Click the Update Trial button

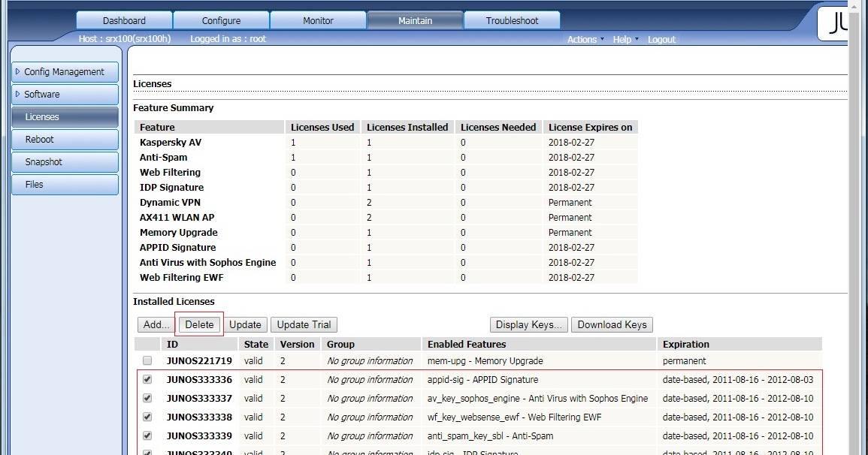304,324
